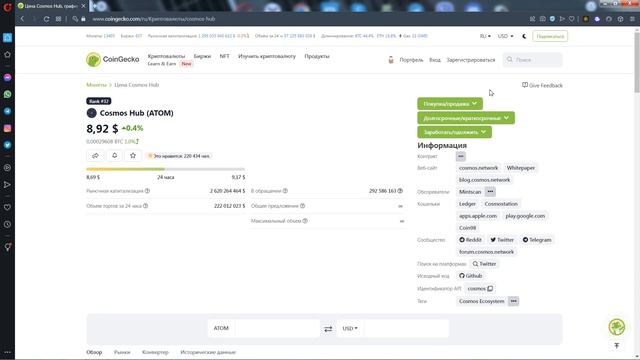
Task: Click the padlock site security icon
Action: click(83, 19)
